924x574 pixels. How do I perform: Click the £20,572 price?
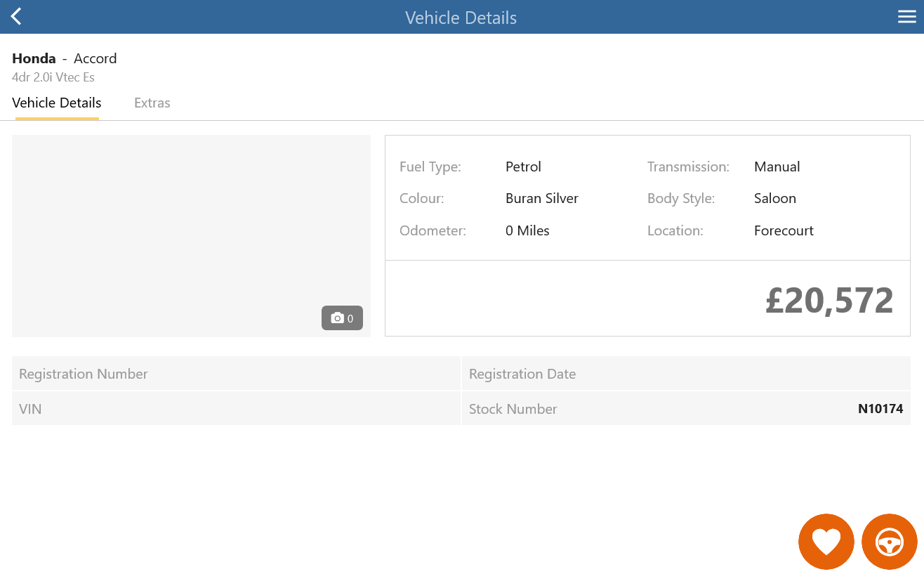829,300
